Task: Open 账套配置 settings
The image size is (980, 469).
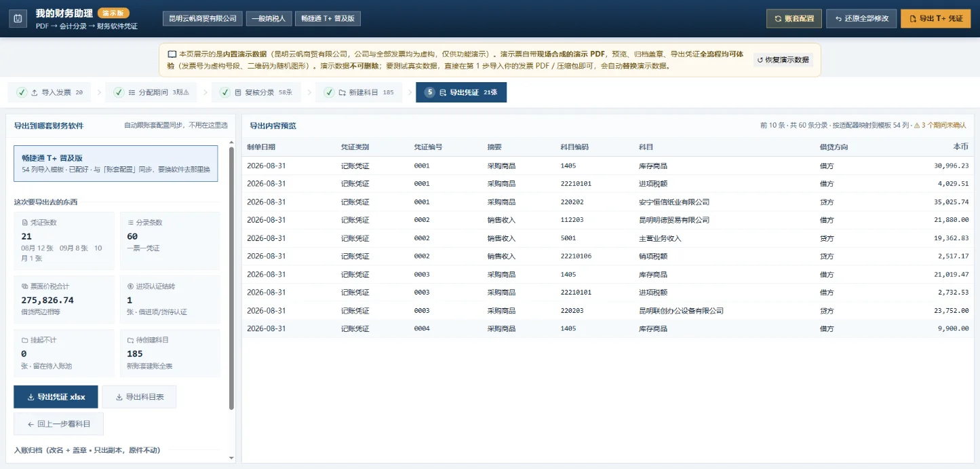Action: click(x=794, y=18)
